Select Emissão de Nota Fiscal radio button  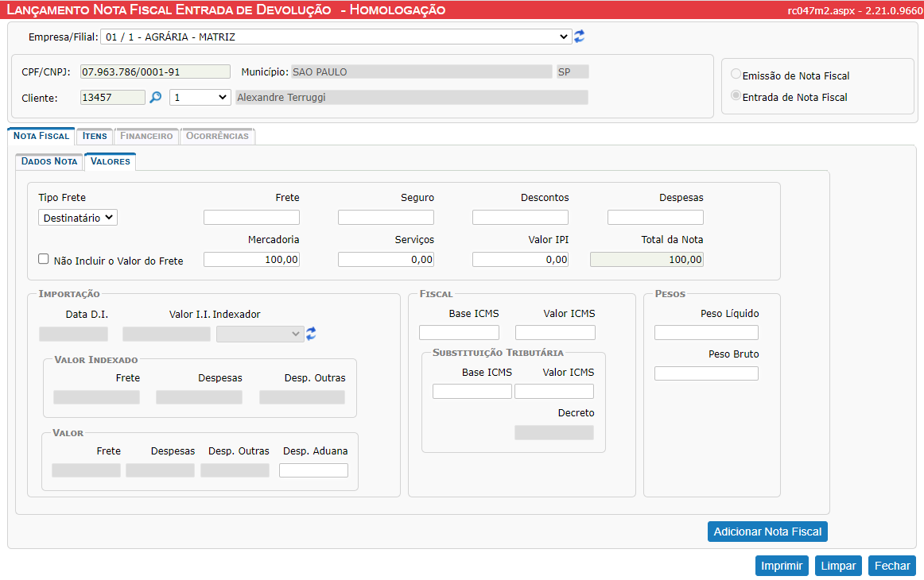click(736, 74)
